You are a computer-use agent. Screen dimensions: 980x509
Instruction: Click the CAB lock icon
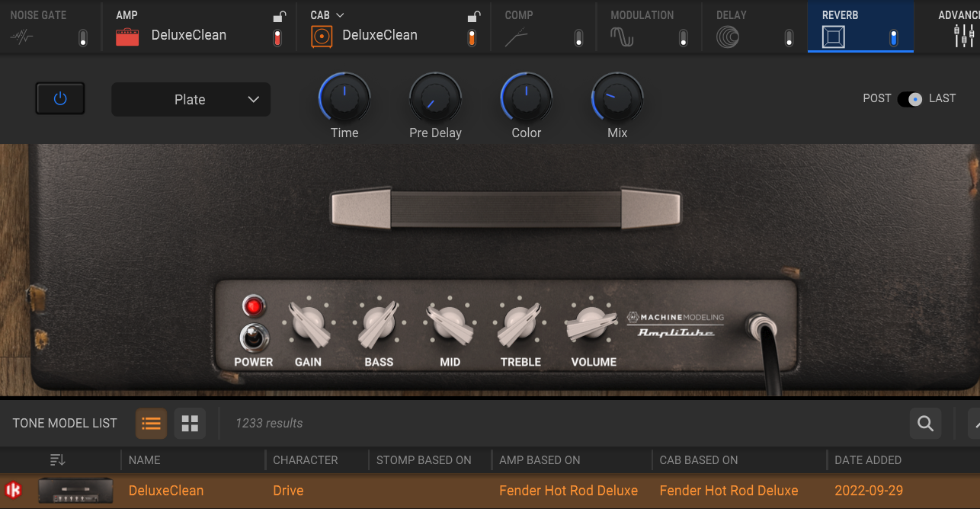(x=473, y=17)
